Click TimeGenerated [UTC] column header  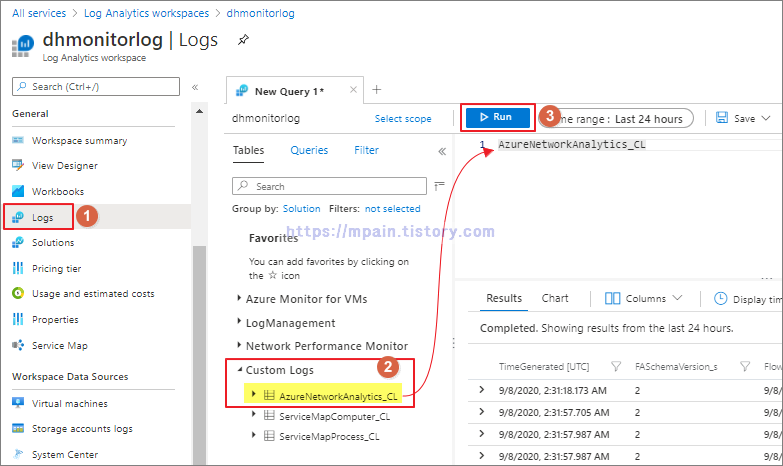(544, 367)
